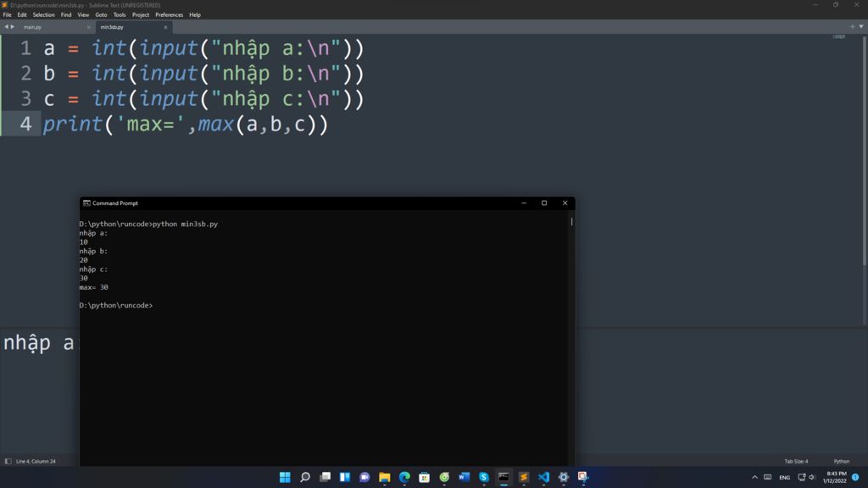Open the notification badge icon
868x488 pixels.
855,477
